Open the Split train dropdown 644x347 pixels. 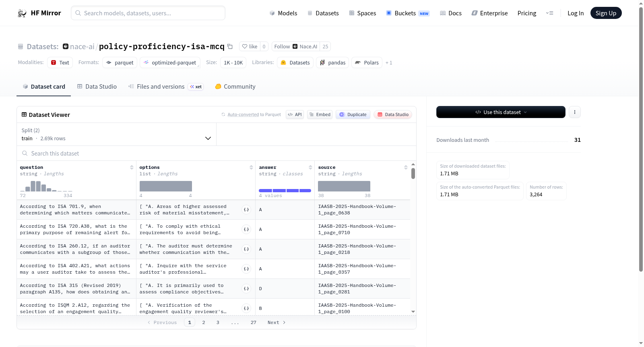coord(116,134)
